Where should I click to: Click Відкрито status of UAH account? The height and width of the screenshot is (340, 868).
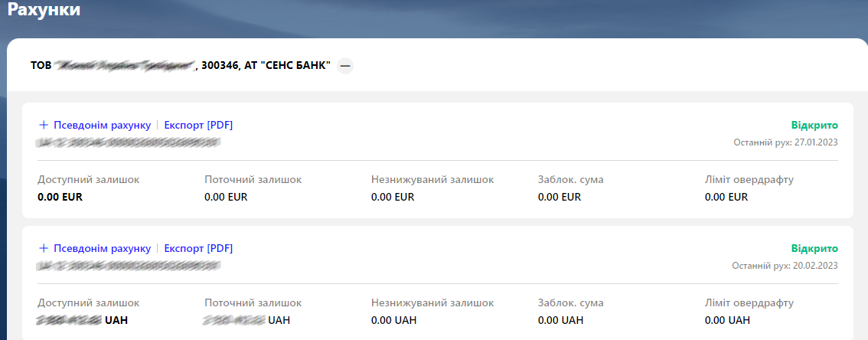814,248
